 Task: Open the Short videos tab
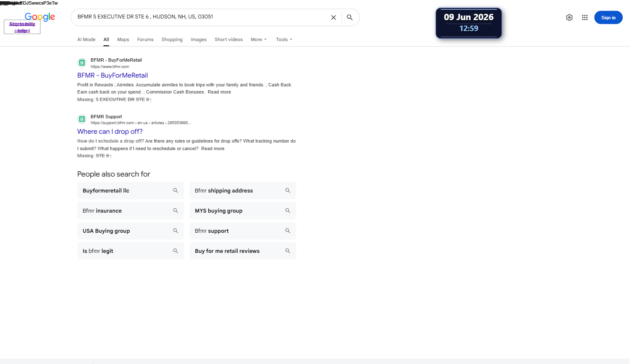[x=228, y=39]
